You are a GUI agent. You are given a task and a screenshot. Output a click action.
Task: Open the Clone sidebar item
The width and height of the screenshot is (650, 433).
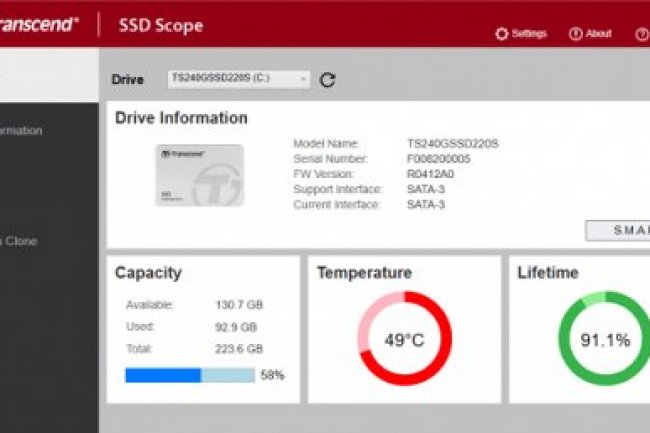20,241
